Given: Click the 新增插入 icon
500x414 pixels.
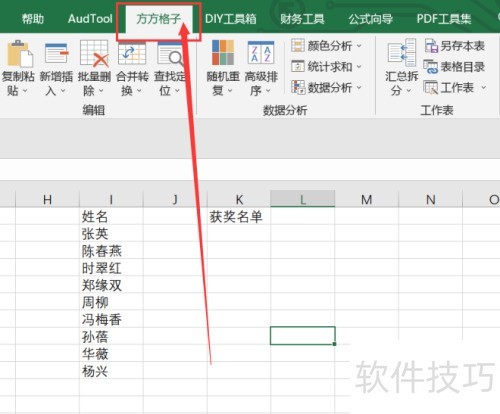Looking at the screenshot, I should [56, 53].
